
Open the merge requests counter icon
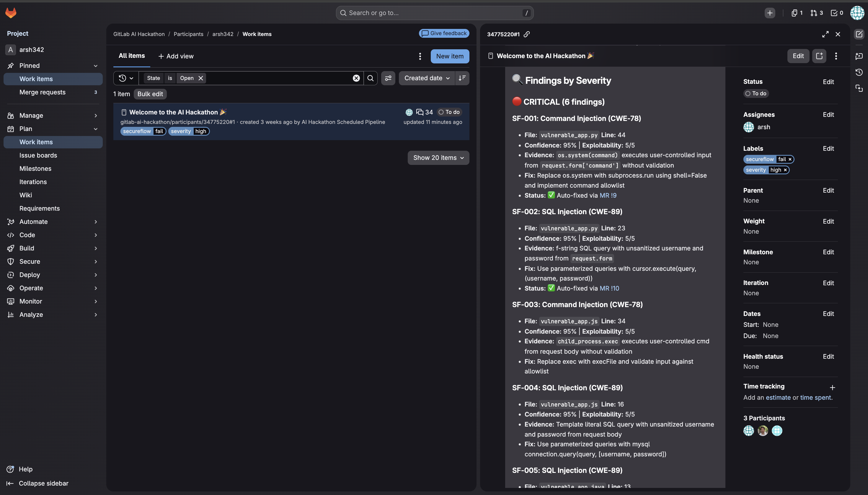(816, 13)
